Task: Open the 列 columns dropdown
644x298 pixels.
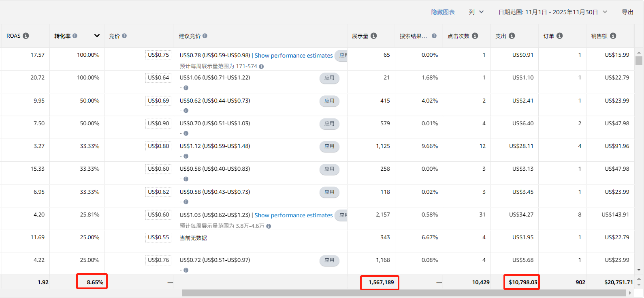Action: point(476,12)
